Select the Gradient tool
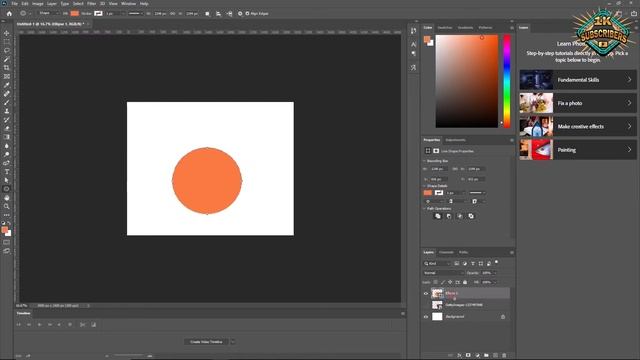This screenshot has height=360, width=640. 7,137
